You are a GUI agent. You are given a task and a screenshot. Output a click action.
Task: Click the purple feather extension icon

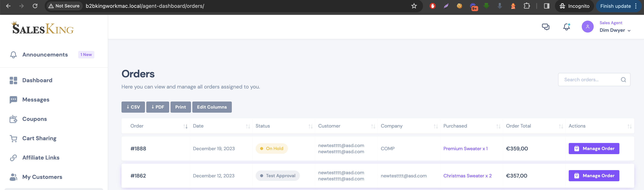coord(446,6)
